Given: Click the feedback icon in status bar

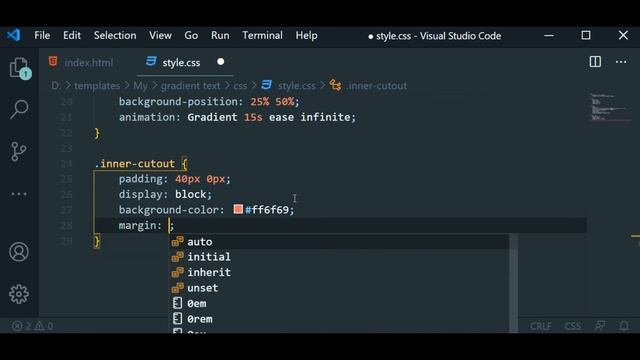Looking at the screenshot, I should pos(600,326).
